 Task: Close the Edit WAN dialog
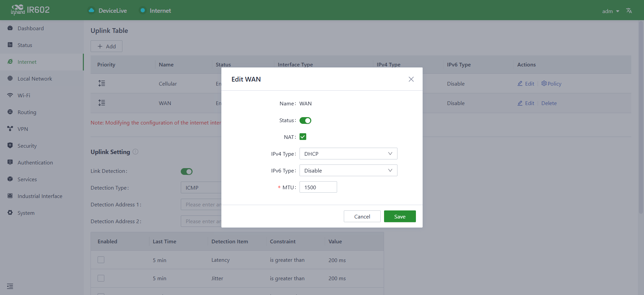(x=411, y=79)
